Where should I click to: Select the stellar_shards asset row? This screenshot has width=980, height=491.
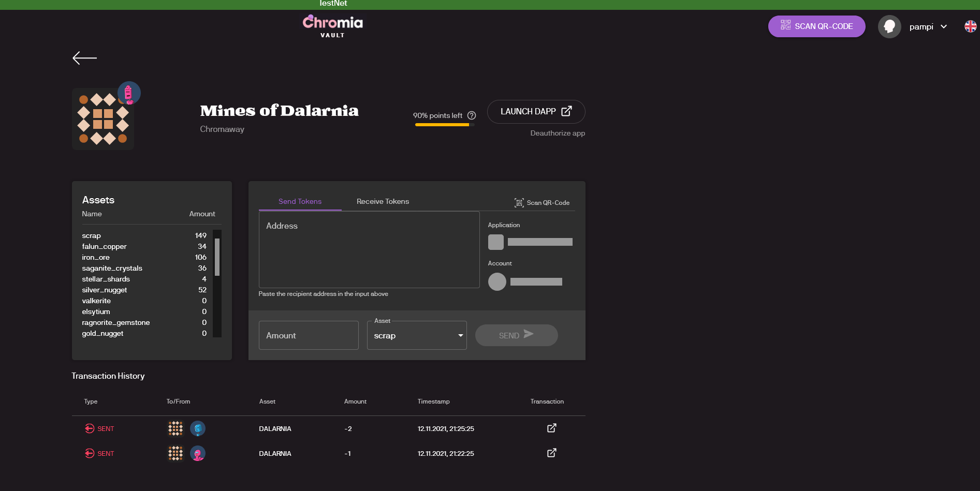[x=144, y=279]
